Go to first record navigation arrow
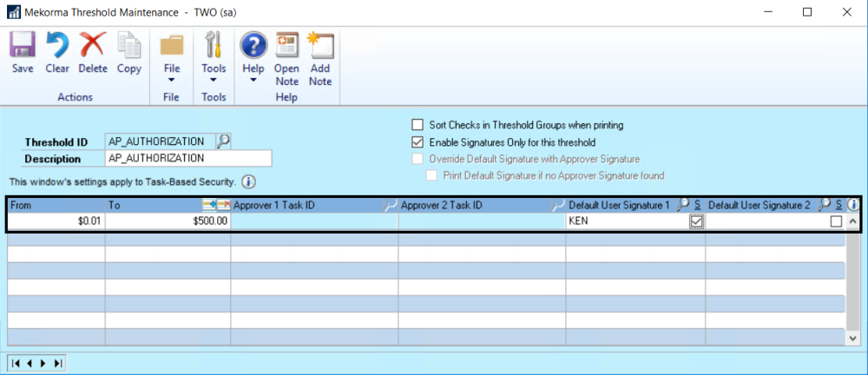 (x=16, y=364)
